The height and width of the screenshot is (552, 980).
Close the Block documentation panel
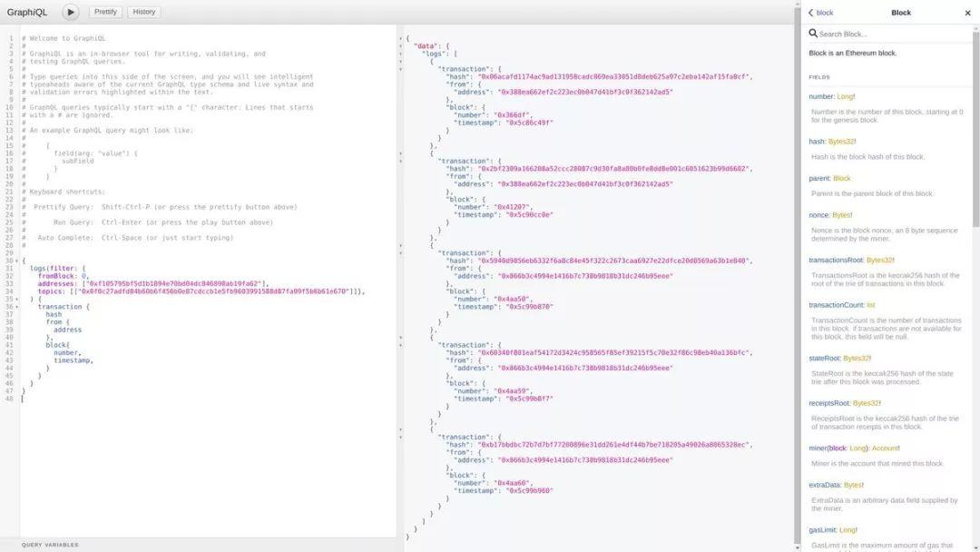click(x=967, y=13)
